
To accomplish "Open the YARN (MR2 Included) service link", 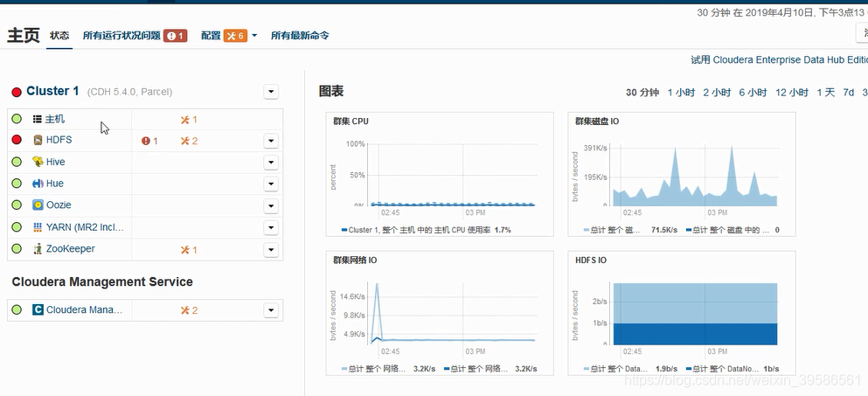I will pos(86,227).
